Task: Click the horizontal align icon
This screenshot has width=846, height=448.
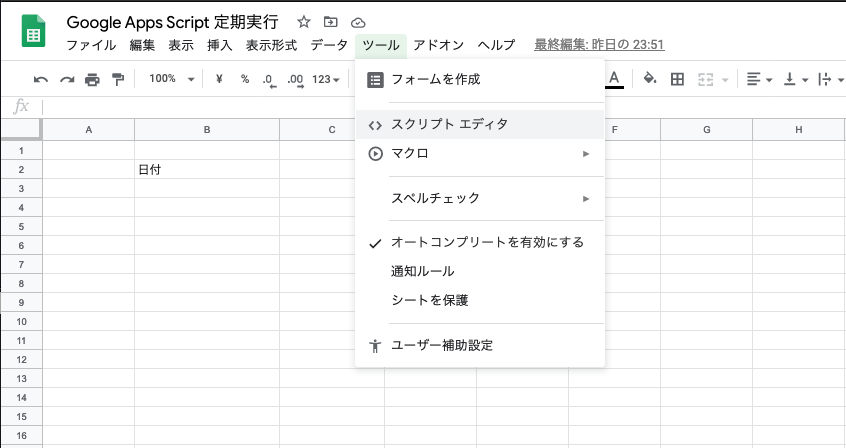Action: pyautogui.click(x=753, y=79)
